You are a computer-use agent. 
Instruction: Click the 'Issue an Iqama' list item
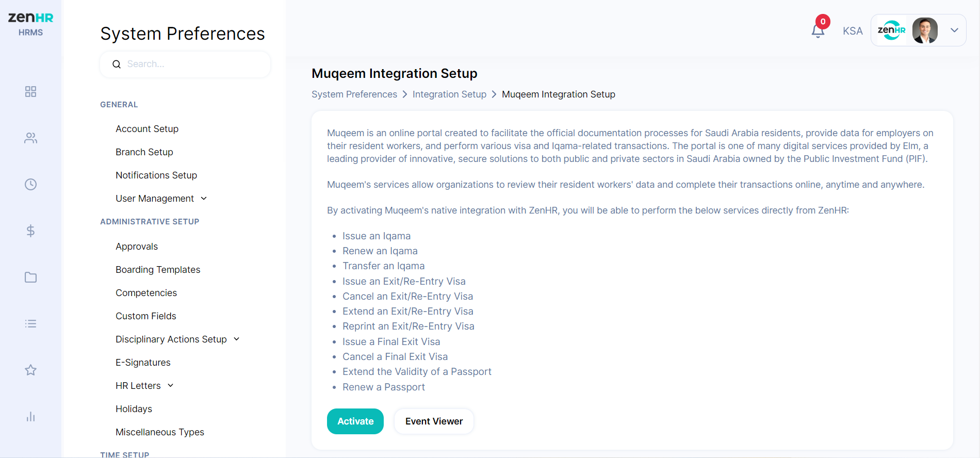377,236
